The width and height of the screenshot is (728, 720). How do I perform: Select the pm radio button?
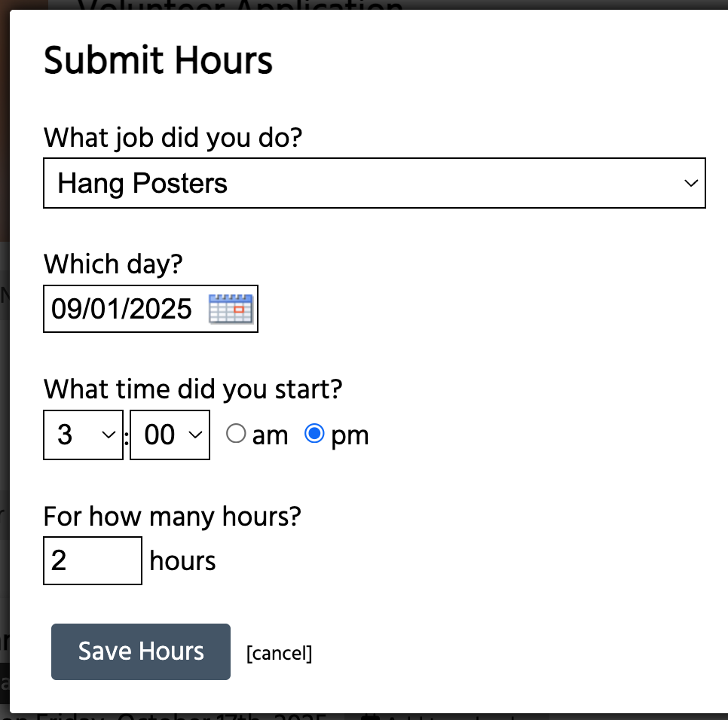(x=314, y=434)
